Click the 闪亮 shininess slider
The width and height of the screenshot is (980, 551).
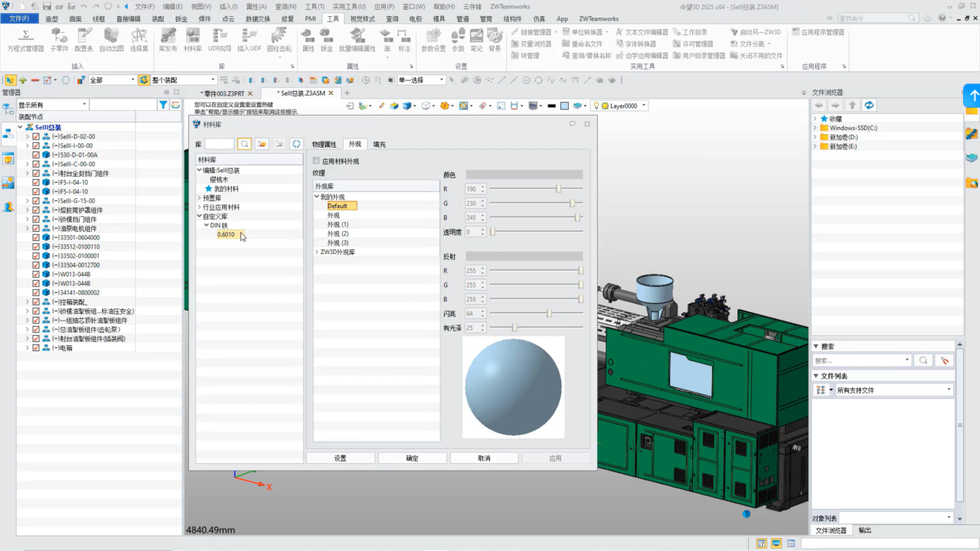536,313
